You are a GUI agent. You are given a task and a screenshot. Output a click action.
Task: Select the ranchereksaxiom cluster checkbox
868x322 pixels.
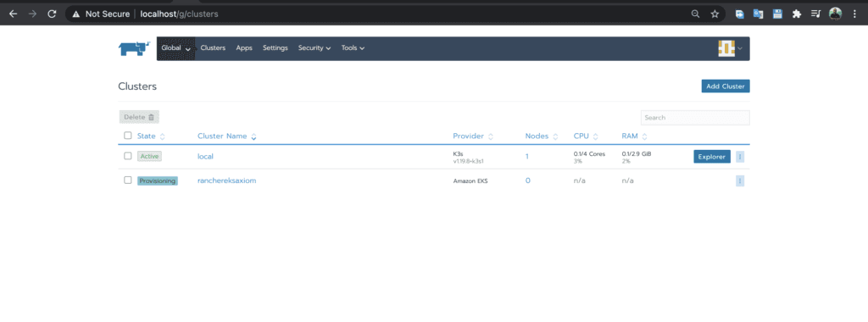(128, 180)
